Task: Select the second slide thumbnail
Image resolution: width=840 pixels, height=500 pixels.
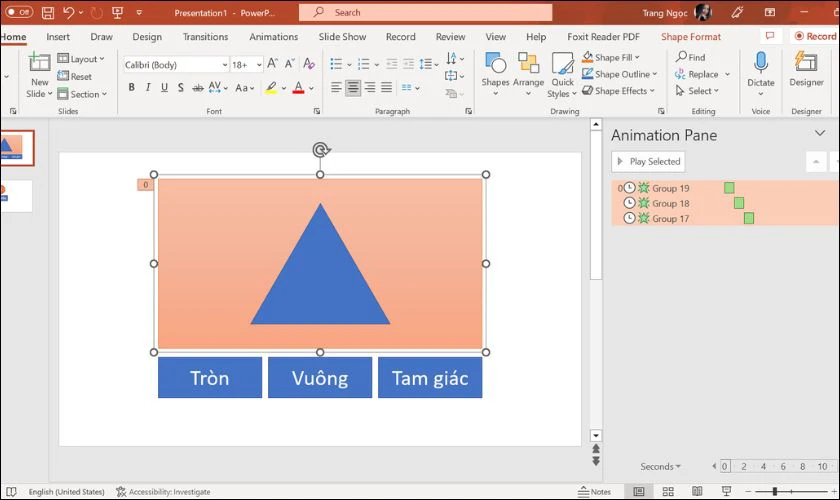Action: [16, 196]
